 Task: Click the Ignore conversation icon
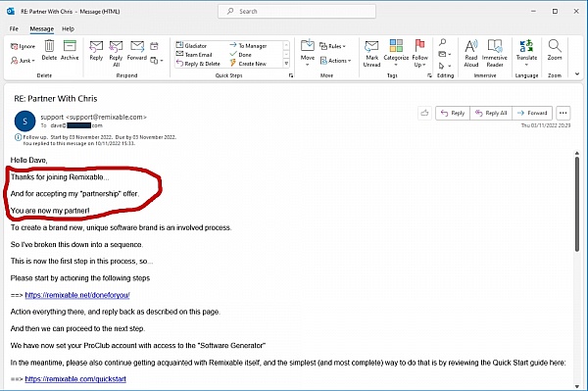pos(23,46)
